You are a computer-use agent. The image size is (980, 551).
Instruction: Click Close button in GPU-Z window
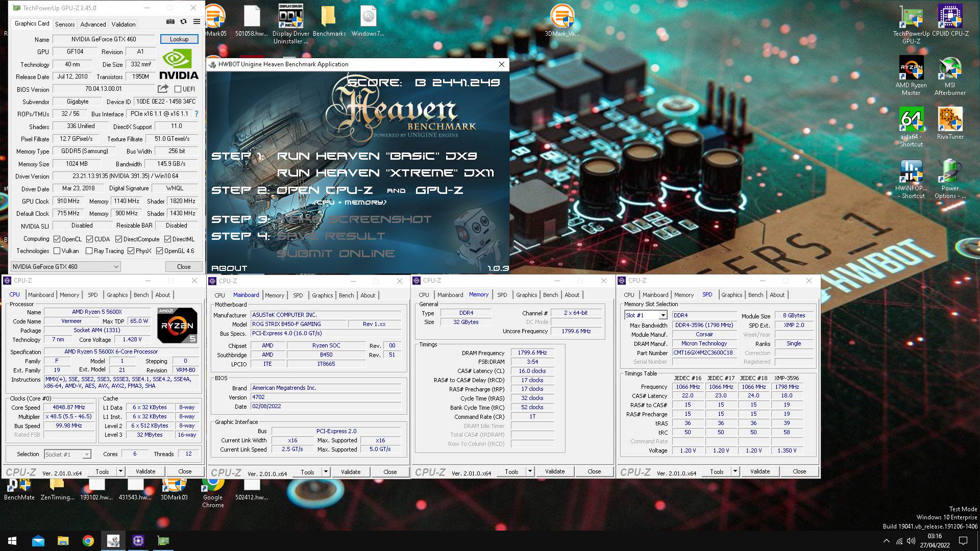coord(184,266)
